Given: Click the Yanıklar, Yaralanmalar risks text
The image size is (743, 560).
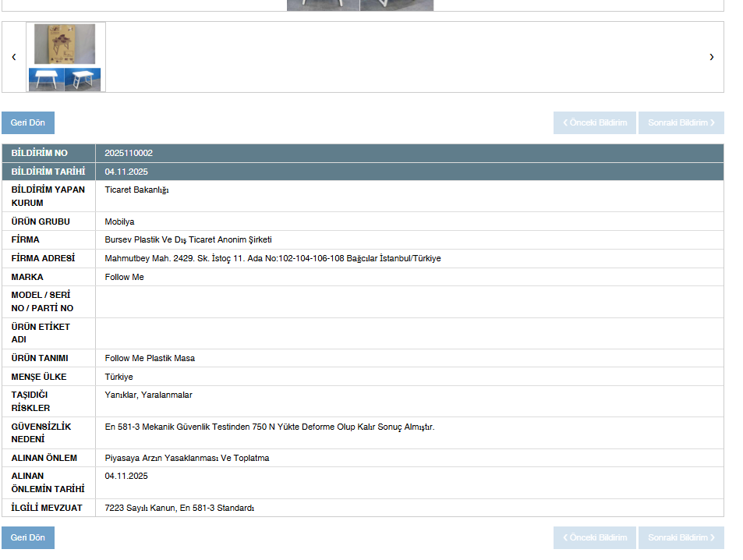Looking at the screenshot, I should (x=148, y=395).
